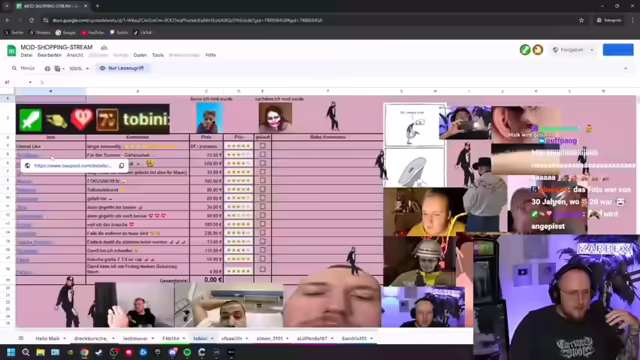Reload the page with browser refresh icon
This screenshot has width=640, height=360.
click(31, 20)
